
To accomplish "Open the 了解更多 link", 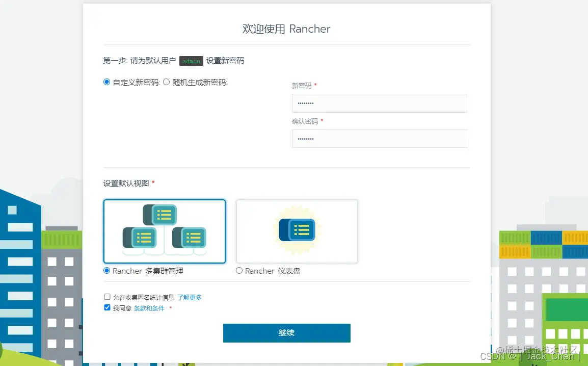I will point(190,296).
